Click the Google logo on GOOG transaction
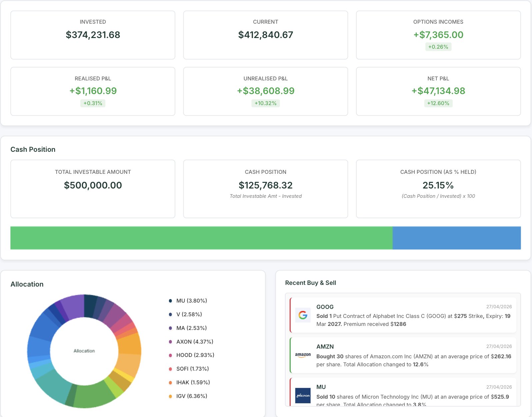The image size is (532, 417). pyautogui.click(x=303, y=315)
